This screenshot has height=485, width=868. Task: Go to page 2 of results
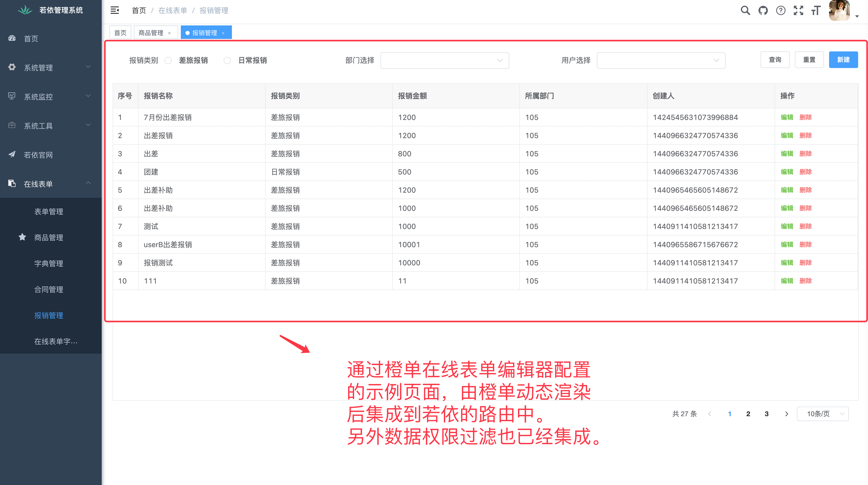(x=748, y=414)
